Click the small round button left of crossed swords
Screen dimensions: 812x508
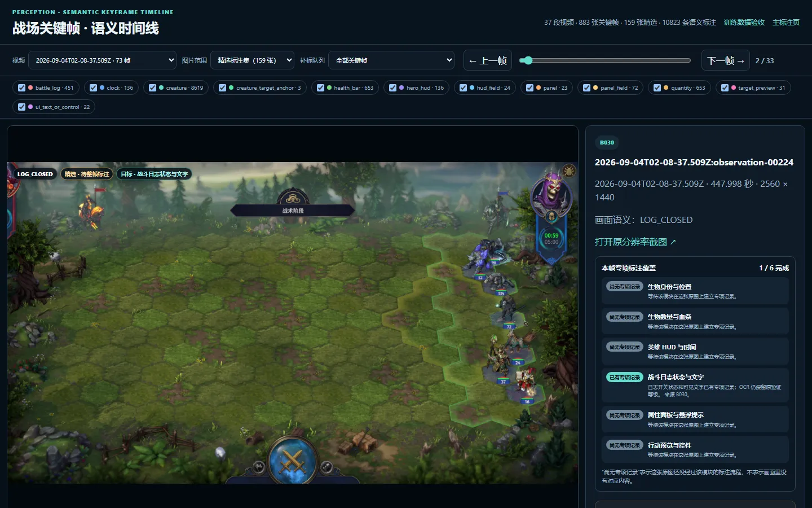tap(259, 467)
